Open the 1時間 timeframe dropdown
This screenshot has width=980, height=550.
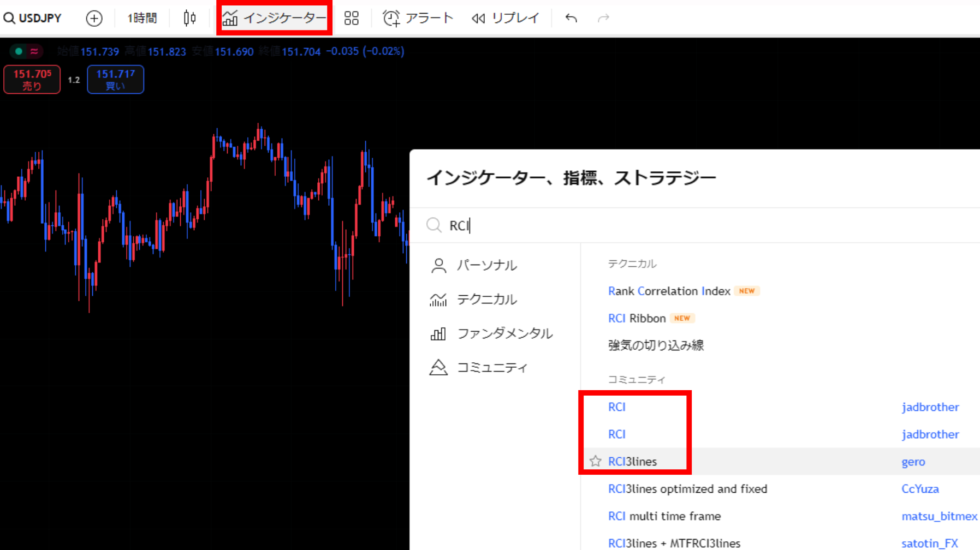click(142, 18)
